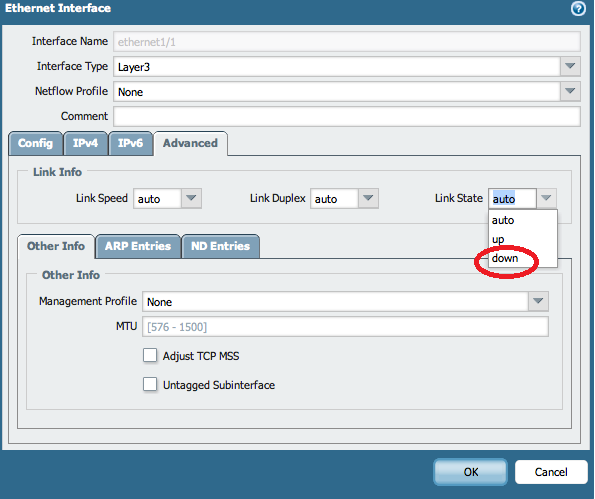Open the Link Speed dropdown arrow
This screenshot has width=595, height=499.
[x=191, y=198]
